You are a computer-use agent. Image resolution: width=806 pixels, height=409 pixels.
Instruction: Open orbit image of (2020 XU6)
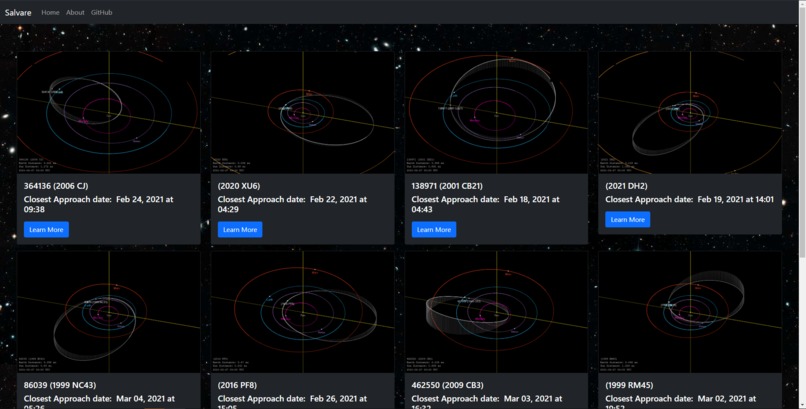[302, 113]
